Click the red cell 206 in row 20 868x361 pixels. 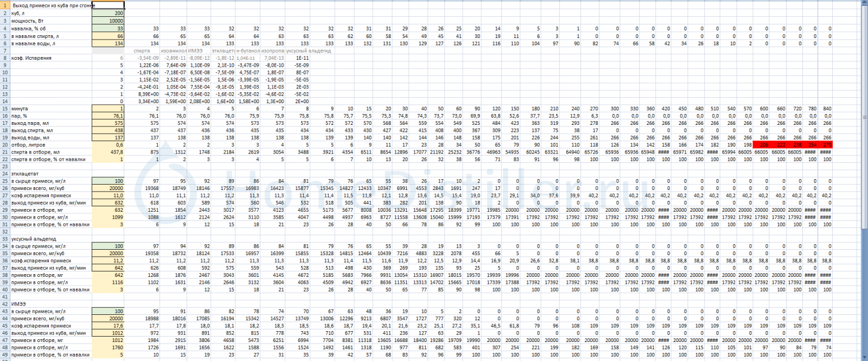762,145
